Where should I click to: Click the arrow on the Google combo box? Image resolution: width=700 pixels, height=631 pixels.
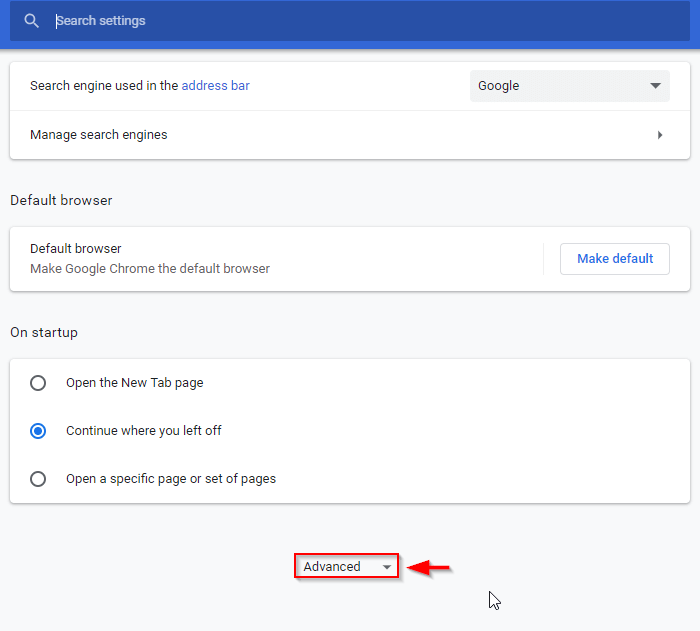coord(656,86)
